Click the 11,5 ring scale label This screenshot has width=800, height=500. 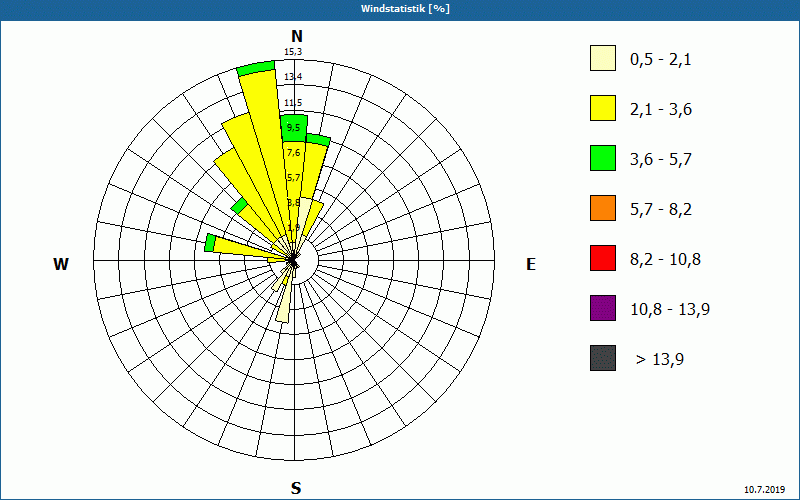[293, 103]
